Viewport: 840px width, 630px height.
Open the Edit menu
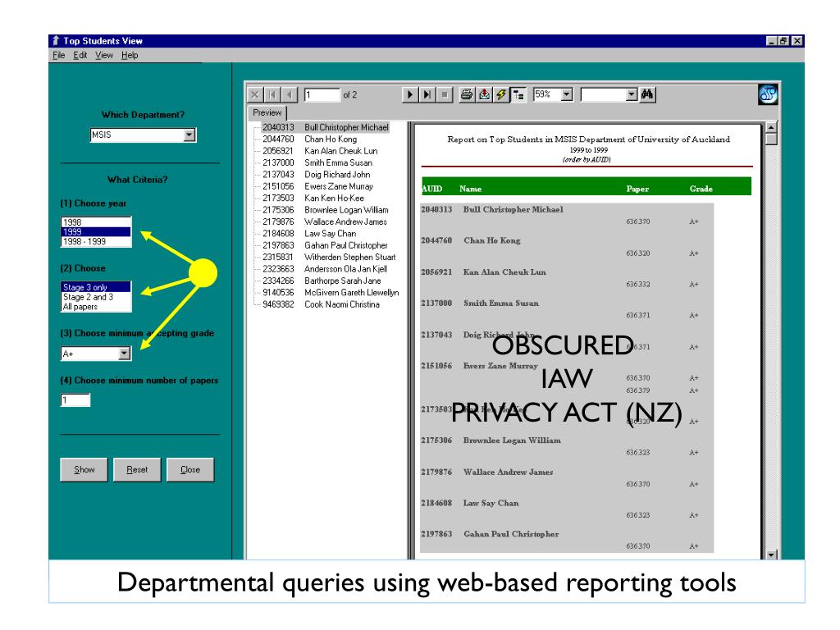coord(80,55)
